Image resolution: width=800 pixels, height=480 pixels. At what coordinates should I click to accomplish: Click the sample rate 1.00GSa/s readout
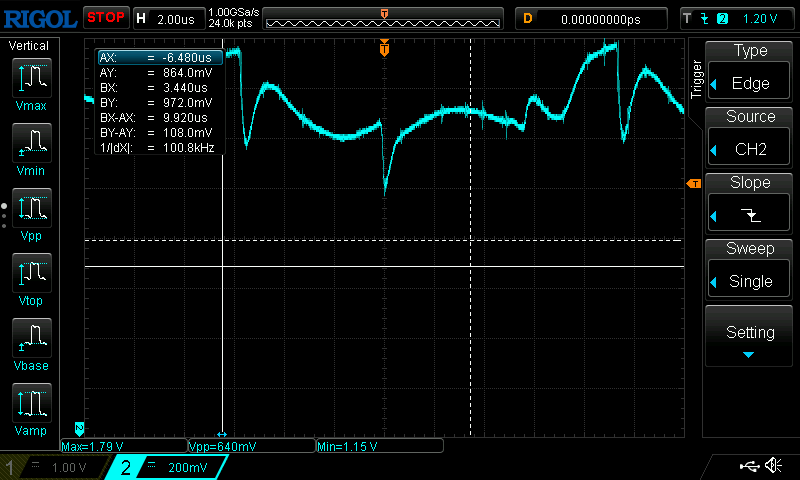pos(234,12)
